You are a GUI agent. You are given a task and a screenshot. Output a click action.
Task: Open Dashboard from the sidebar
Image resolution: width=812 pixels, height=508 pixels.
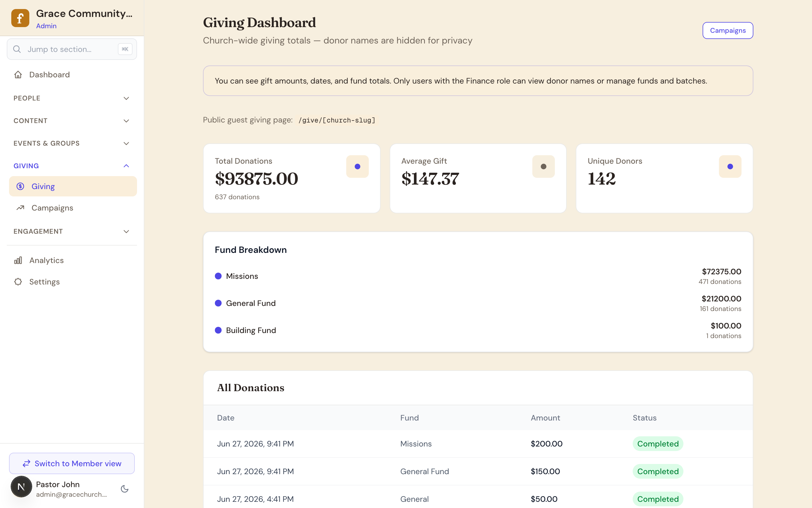tap(72, 75)
